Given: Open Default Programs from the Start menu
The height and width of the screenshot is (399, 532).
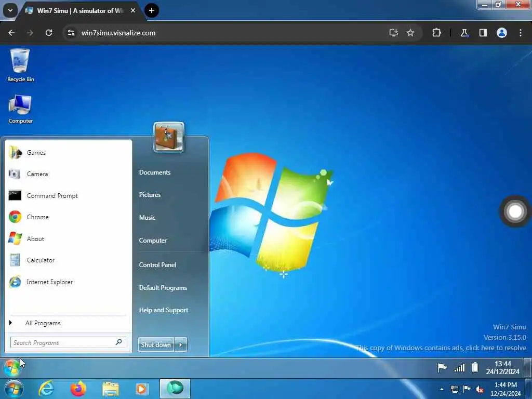Looking at the screenshot, I should point(163,288).
